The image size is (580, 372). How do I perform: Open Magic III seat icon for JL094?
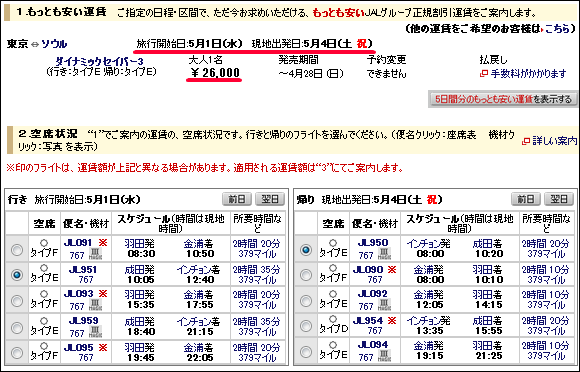point(384,356)
